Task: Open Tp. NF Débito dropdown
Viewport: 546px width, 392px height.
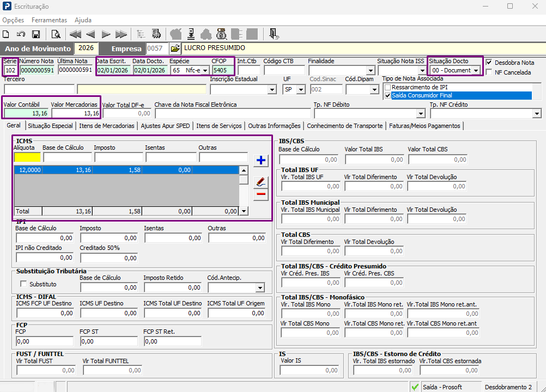Action: [421, 113]
